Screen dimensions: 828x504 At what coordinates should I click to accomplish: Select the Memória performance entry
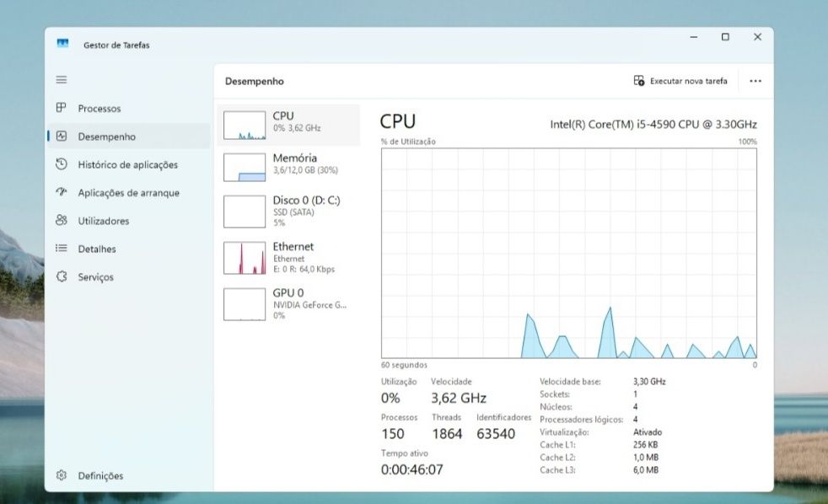click(x=288, y=167)
